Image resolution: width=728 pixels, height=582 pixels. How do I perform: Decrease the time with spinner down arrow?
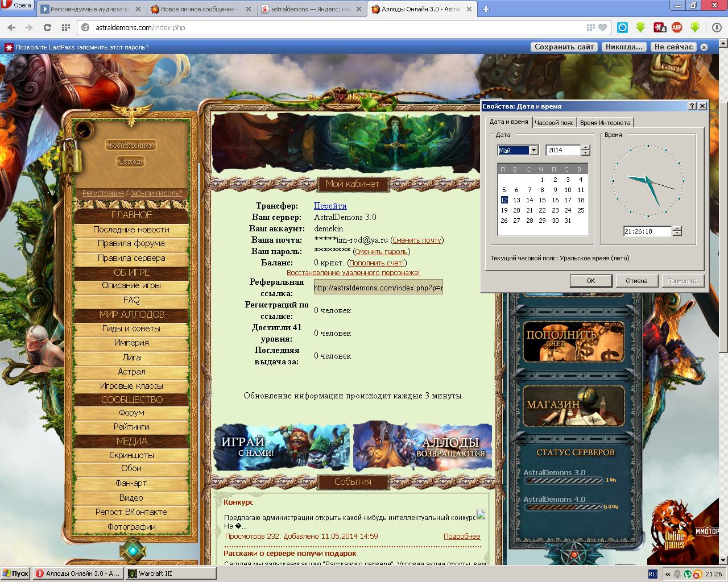[x=677, y=234]
